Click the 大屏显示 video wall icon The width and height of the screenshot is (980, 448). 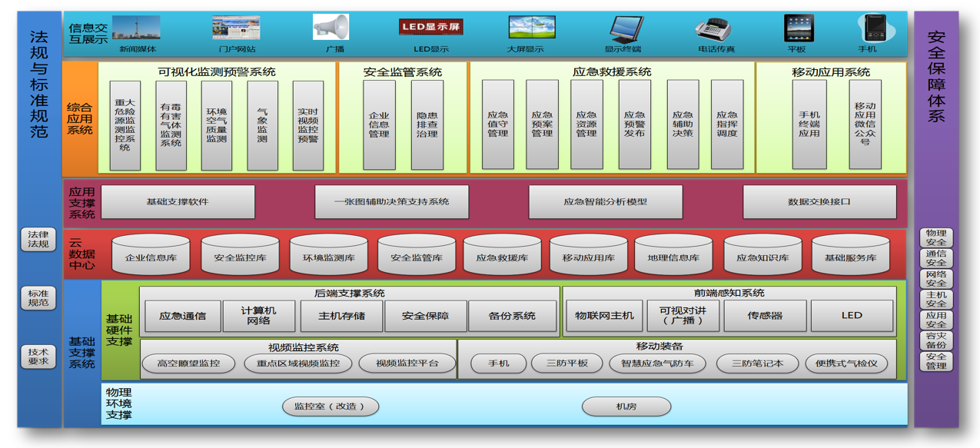click(531, 28)
